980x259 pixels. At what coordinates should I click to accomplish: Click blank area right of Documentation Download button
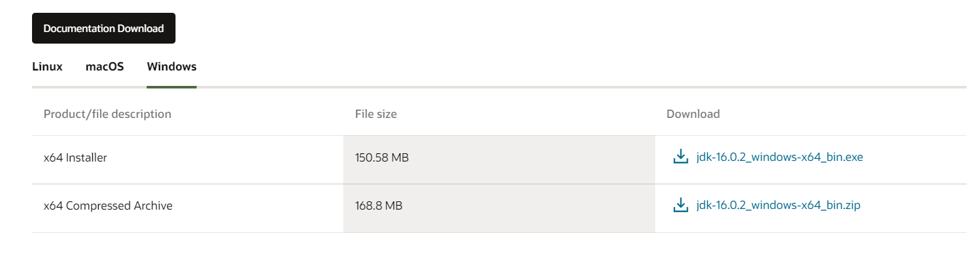pos(512,29)
